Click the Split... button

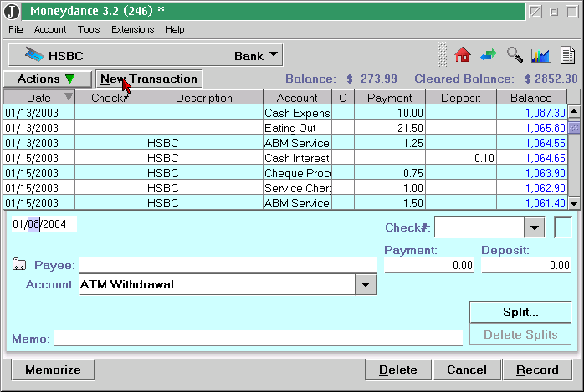[x=520, y=312]
